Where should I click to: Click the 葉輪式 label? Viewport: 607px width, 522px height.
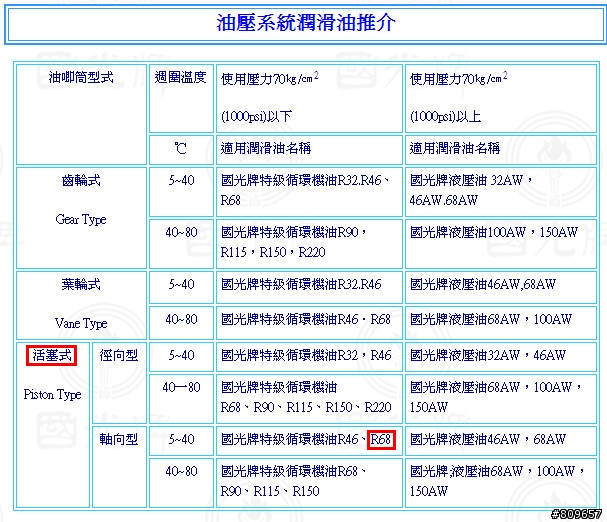81,285
